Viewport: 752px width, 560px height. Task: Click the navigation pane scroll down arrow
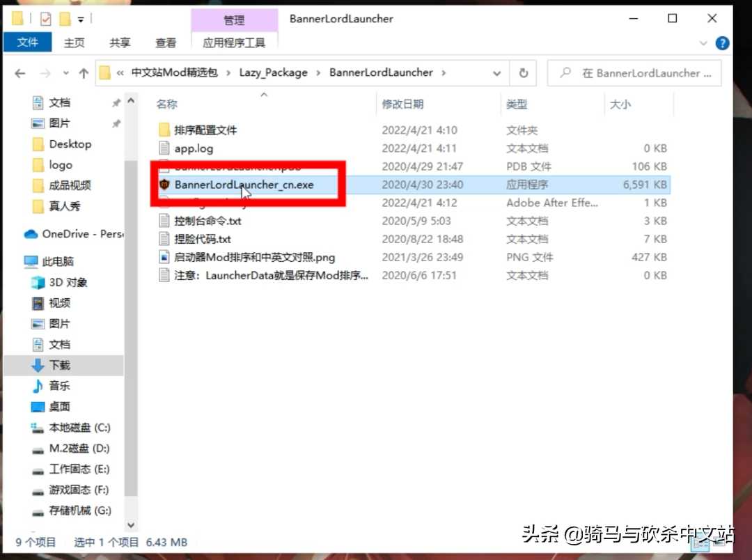point(130,525)
